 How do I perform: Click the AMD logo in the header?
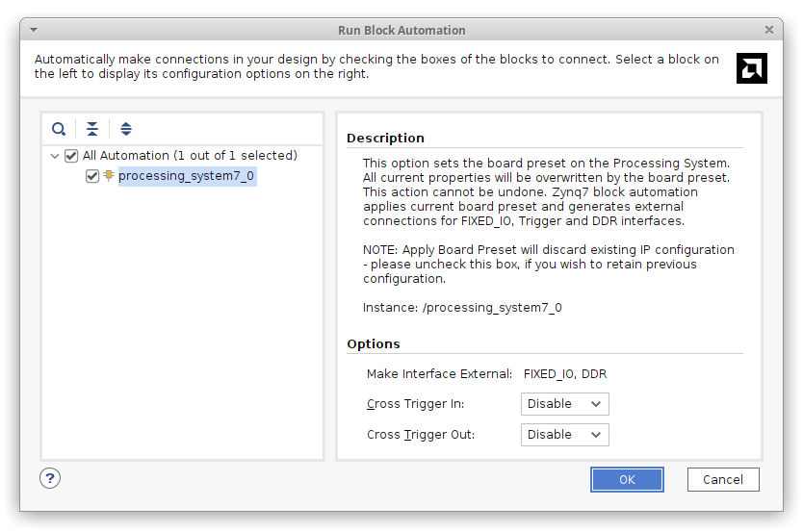pos(751,68)
